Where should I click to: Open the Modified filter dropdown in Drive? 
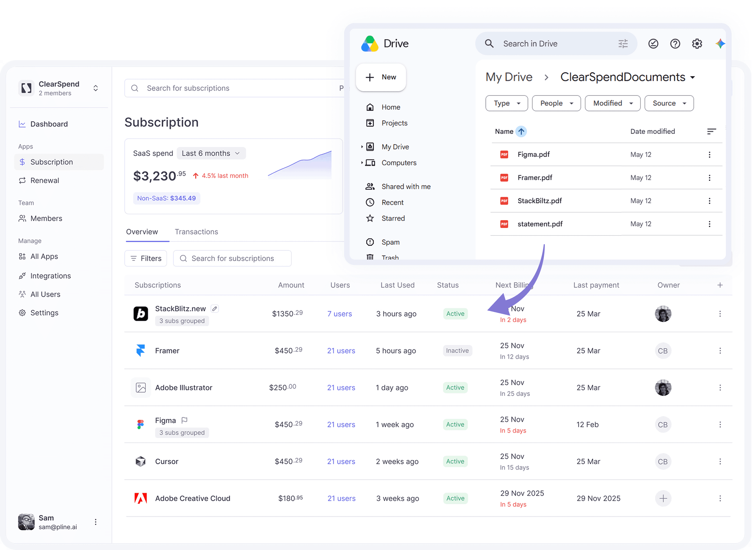[613, 103]
